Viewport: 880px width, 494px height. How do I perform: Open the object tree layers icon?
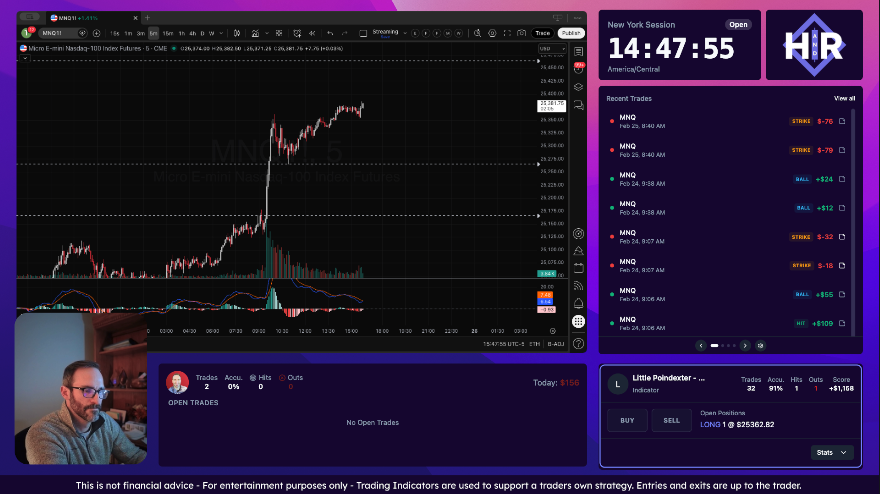click(578, 87)
